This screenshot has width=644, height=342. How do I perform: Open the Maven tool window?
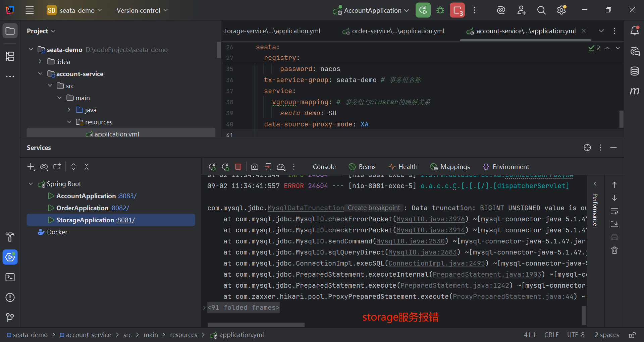click(x=635, y=91)
